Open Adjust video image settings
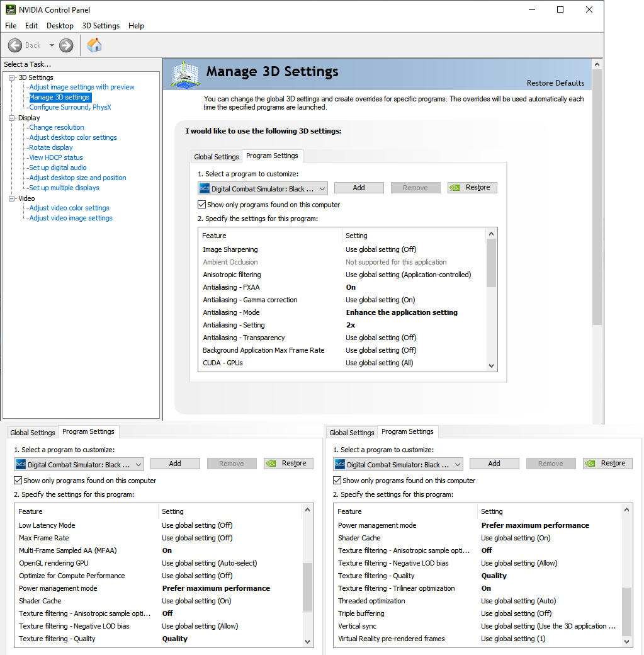This screenshot has height=655, width=644. tap(71, 218)
